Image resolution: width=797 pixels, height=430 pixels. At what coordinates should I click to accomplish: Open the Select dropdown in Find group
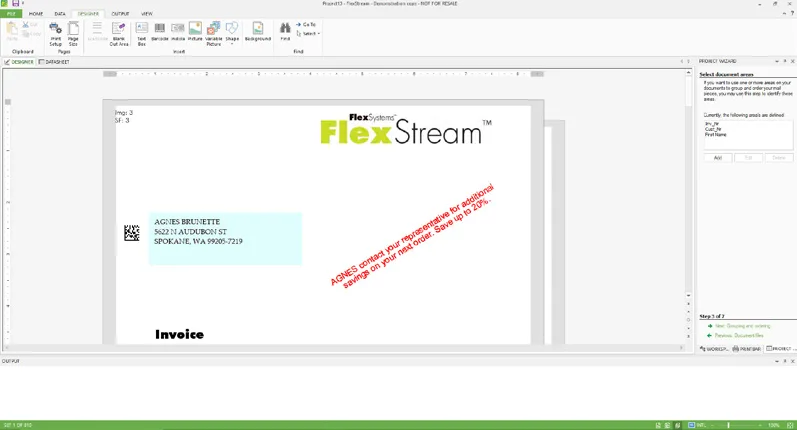308,34
